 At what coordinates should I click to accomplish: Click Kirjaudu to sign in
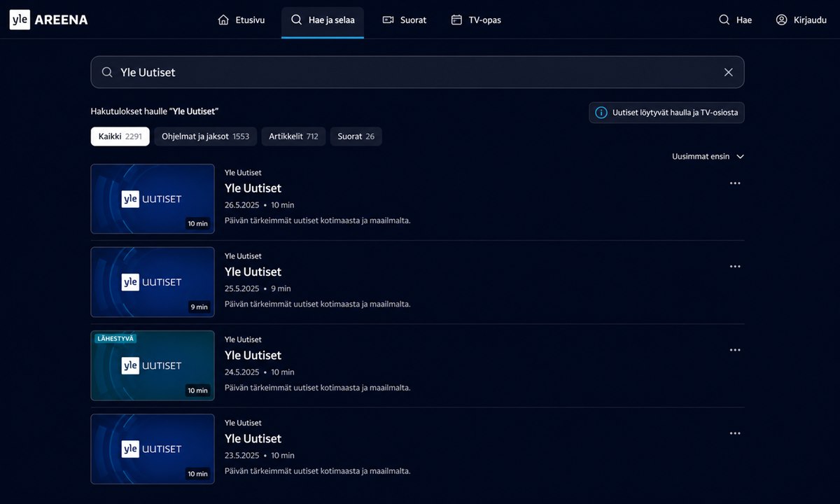pos(801,20)
